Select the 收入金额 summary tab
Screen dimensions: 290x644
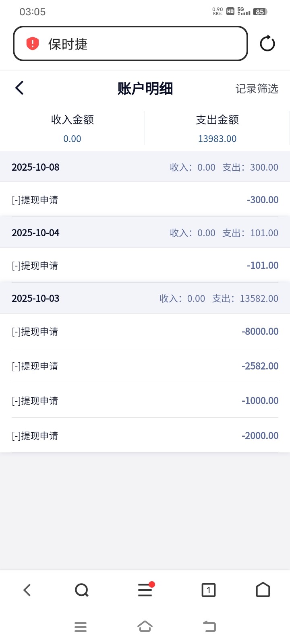click(x=72, y=128)
